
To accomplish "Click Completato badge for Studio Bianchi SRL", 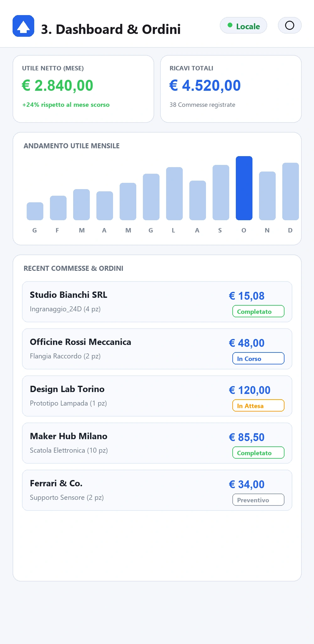I will (258, 311).
